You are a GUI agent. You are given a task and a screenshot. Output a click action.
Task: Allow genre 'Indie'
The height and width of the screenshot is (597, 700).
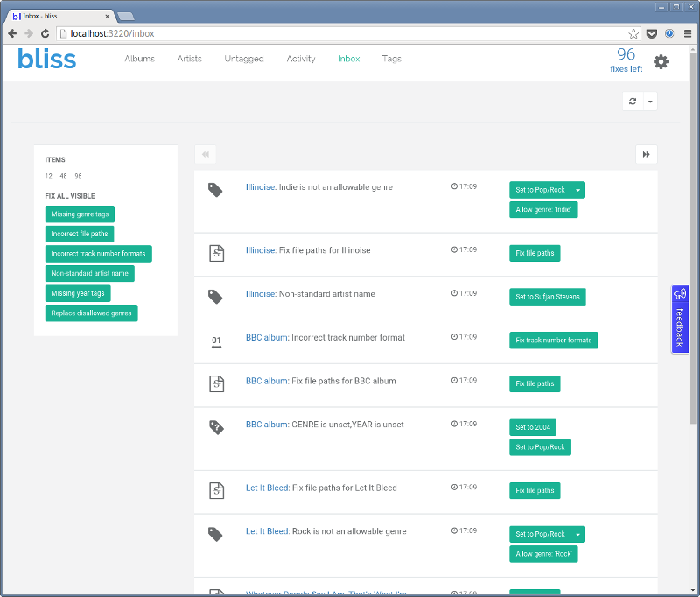point(543,209)
